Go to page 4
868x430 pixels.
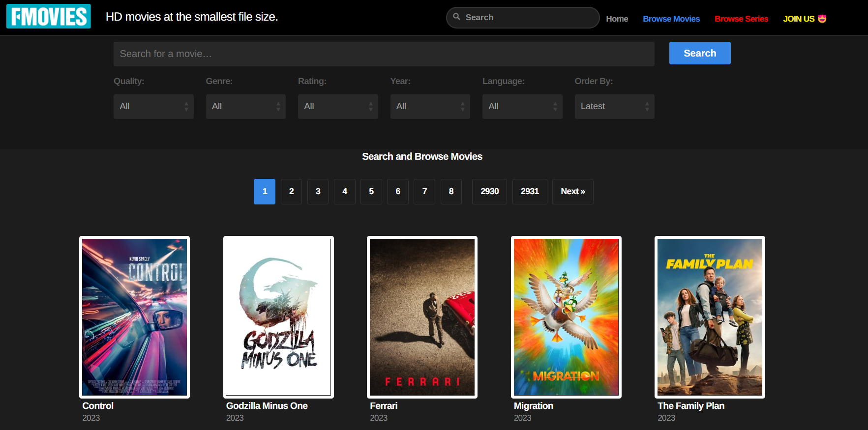click(345, 192)
